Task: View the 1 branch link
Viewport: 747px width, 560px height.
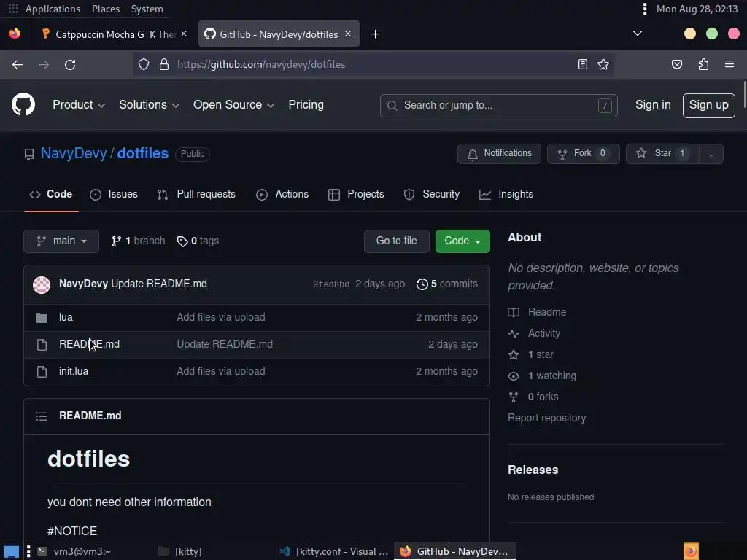Action: 138,241
